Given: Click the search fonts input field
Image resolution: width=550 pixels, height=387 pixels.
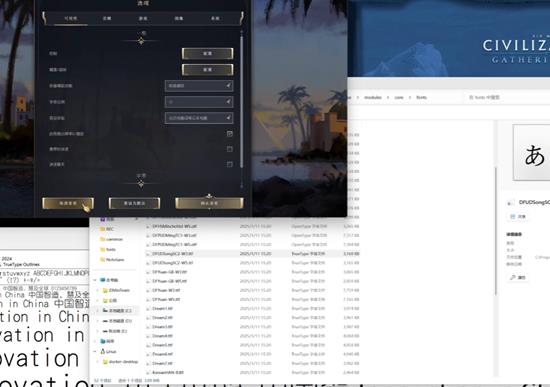Looking at the screenshot, I should (x=505, y=97).
